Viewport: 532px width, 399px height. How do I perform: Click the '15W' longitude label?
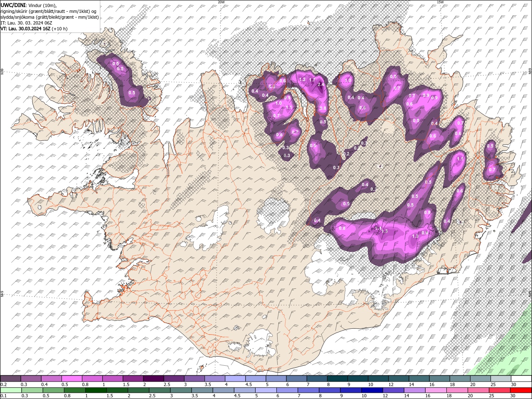click(440, 2)
